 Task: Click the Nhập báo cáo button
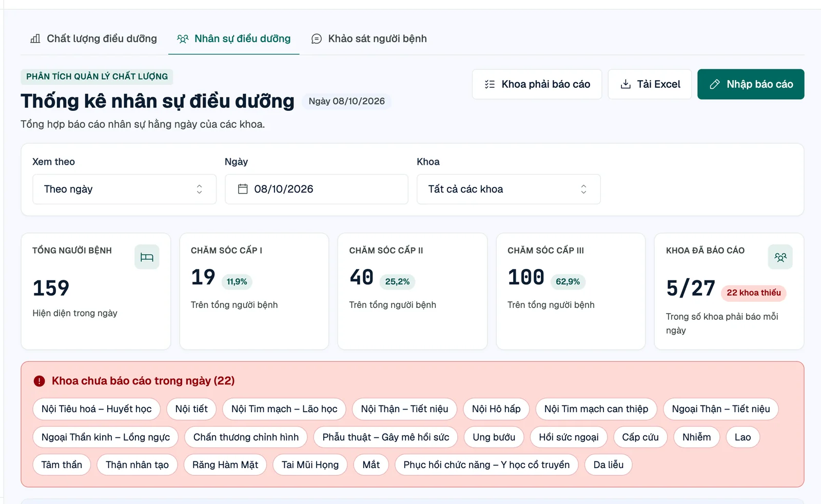pos(751,84)
